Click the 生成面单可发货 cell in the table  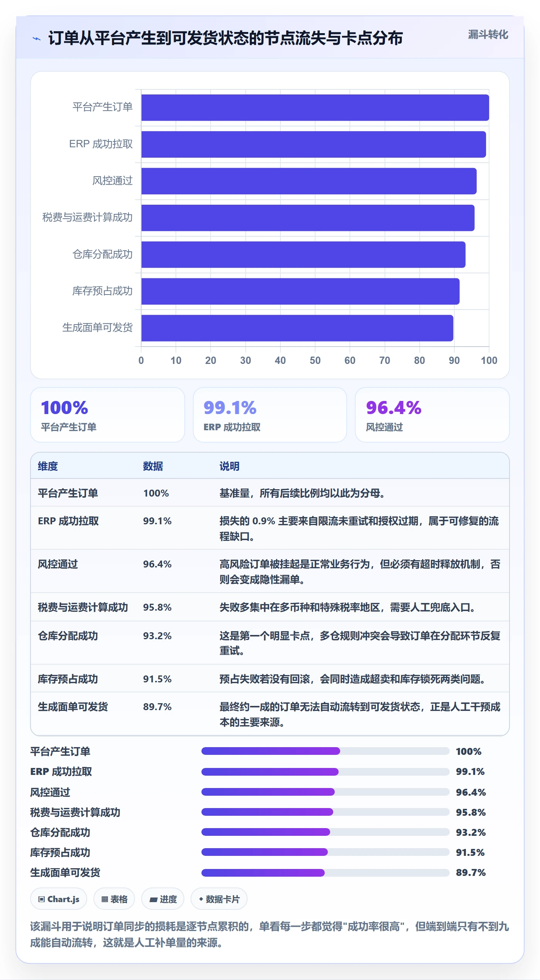tap(73, 707)
